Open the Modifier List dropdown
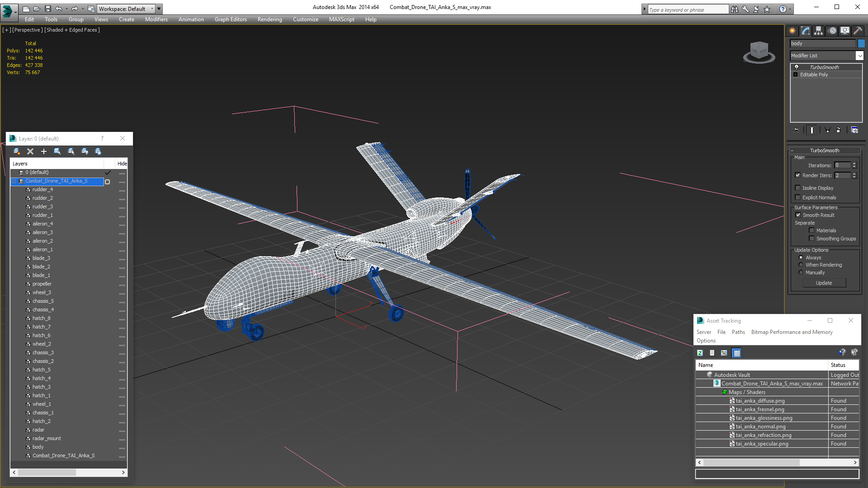The image size is (868, 488). coord(859,56)
